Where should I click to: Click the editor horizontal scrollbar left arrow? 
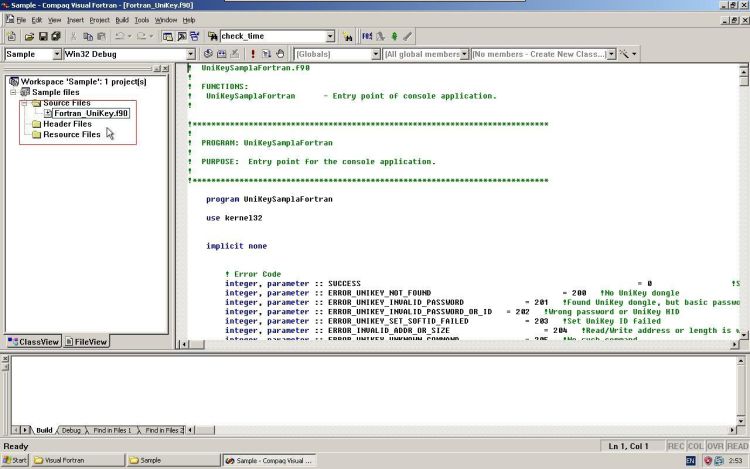[x=184, y=344]
